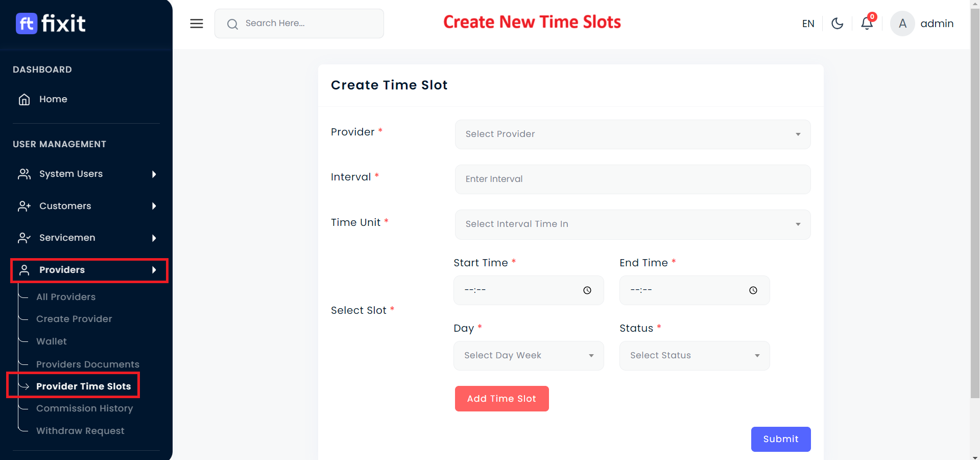Click the admin avatar circle

pyautogui.click(x=902, y=24)
